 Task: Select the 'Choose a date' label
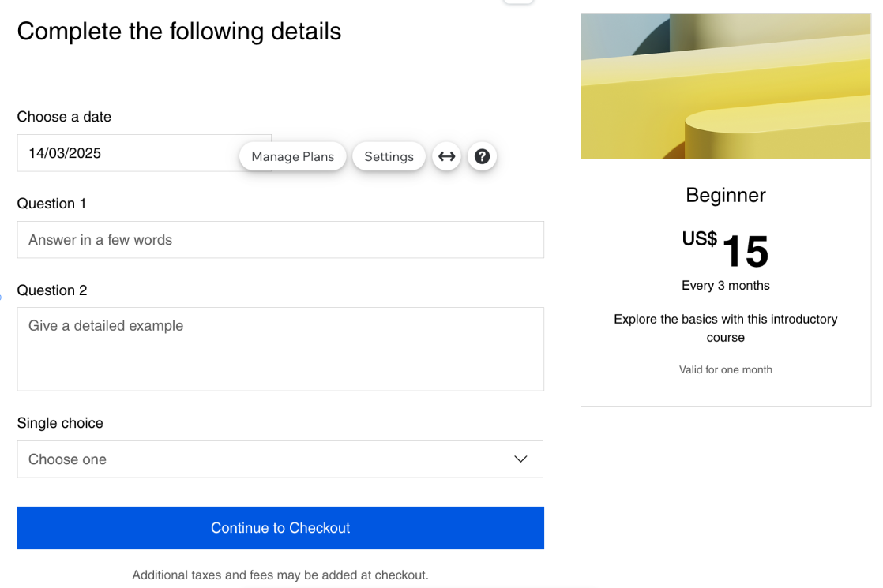click(64, 117)
